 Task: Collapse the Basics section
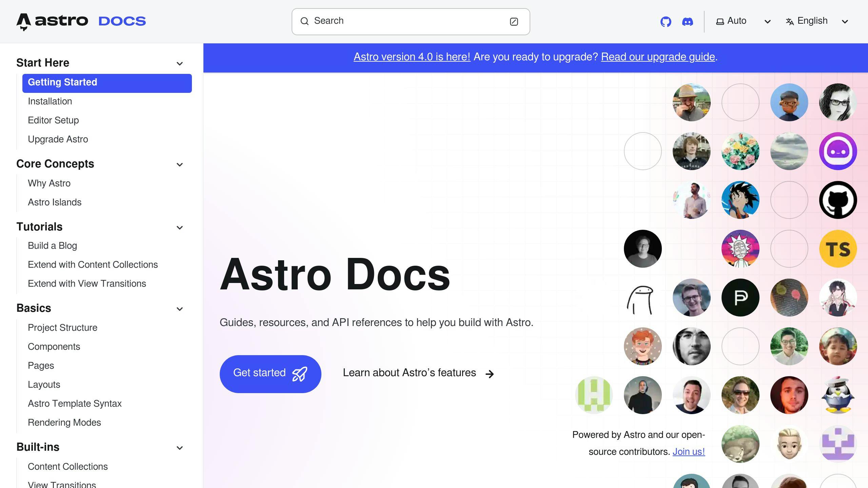(180, 309)
